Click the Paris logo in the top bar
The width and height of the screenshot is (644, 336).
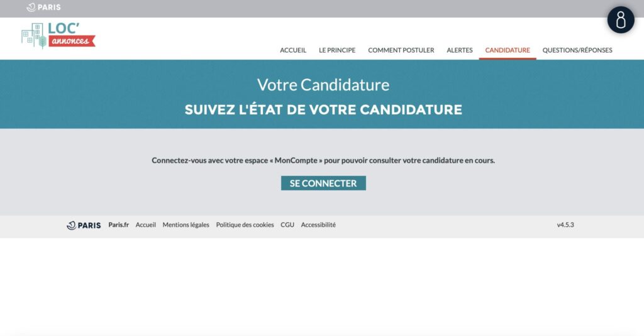click(x=44, y=8)
